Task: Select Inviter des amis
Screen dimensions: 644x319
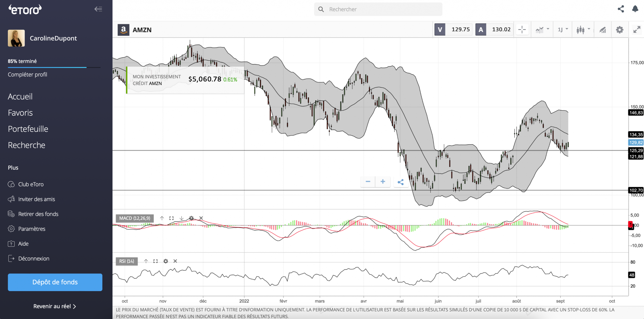Action: [31, 199]
